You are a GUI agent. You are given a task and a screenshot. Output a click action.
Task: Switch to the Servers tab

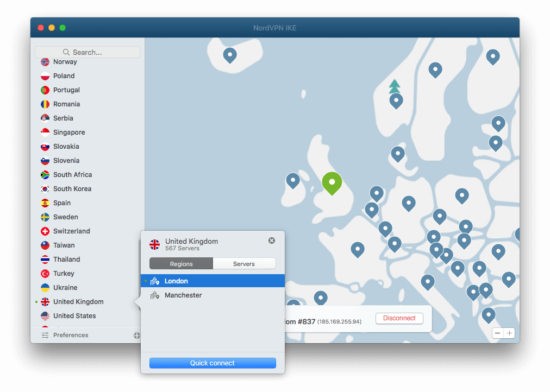click(244, 264)
